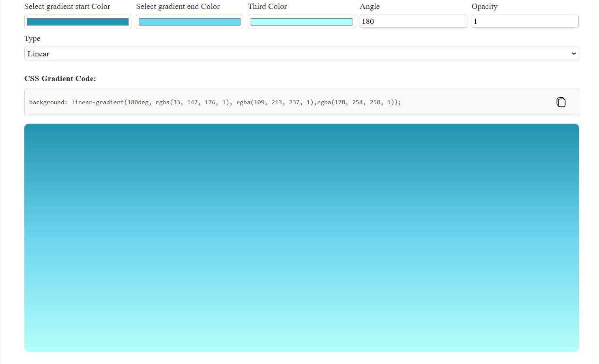
Task: Click the Angle input field
Action: [413, 21]
